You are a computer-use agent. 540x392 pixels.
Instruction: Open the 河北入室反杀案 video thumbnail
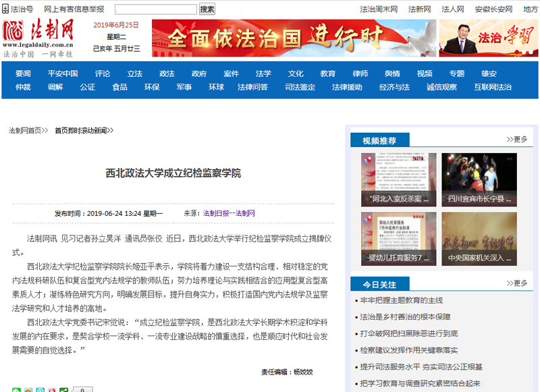click(398, 179)
